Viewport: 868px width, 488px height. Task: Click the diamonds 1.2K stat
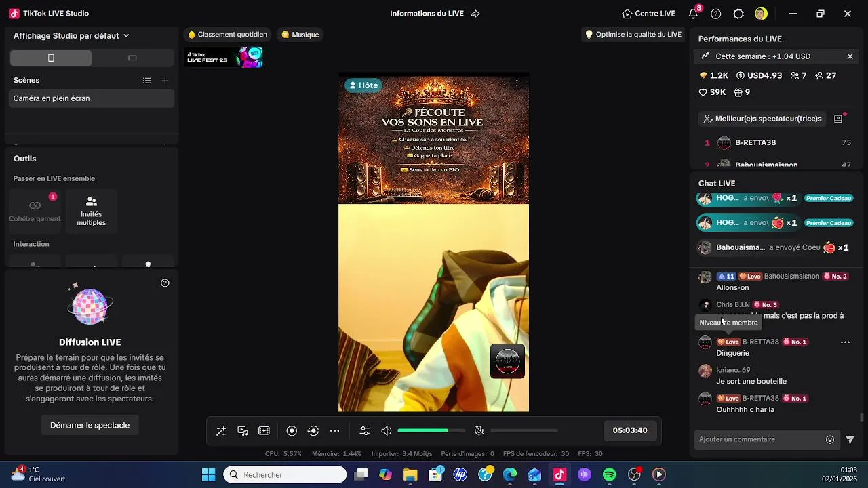tap(713, 75)
